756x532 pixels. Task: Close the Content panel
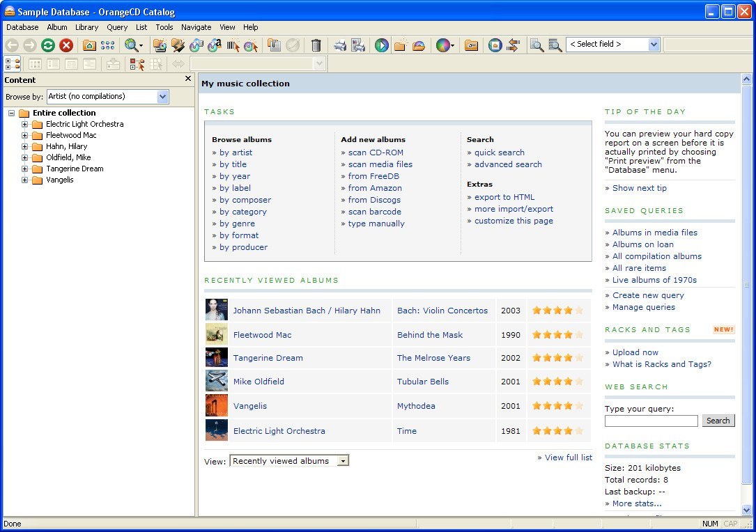point(188,79)
